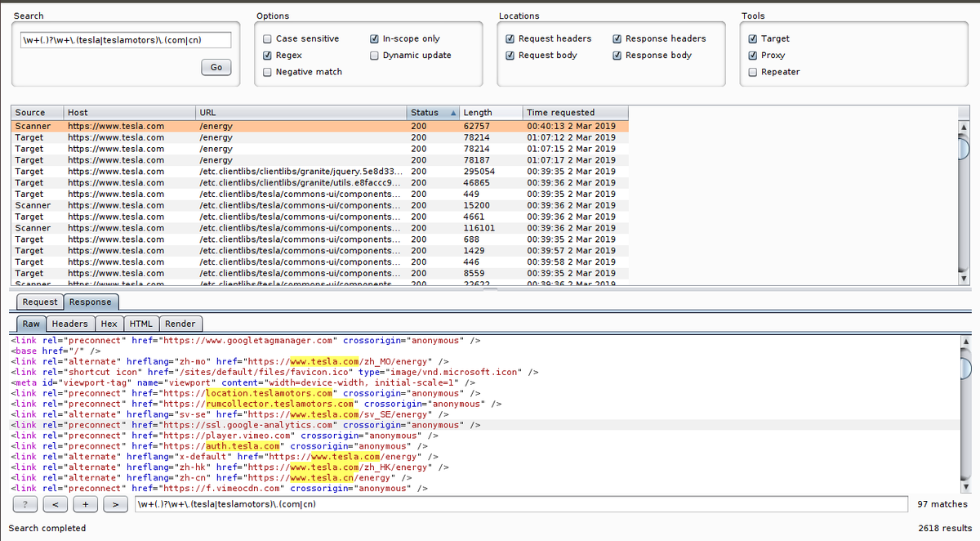Click results table scrollbar thumb
The image size is (980, 541).
click(x=964, y=148)
